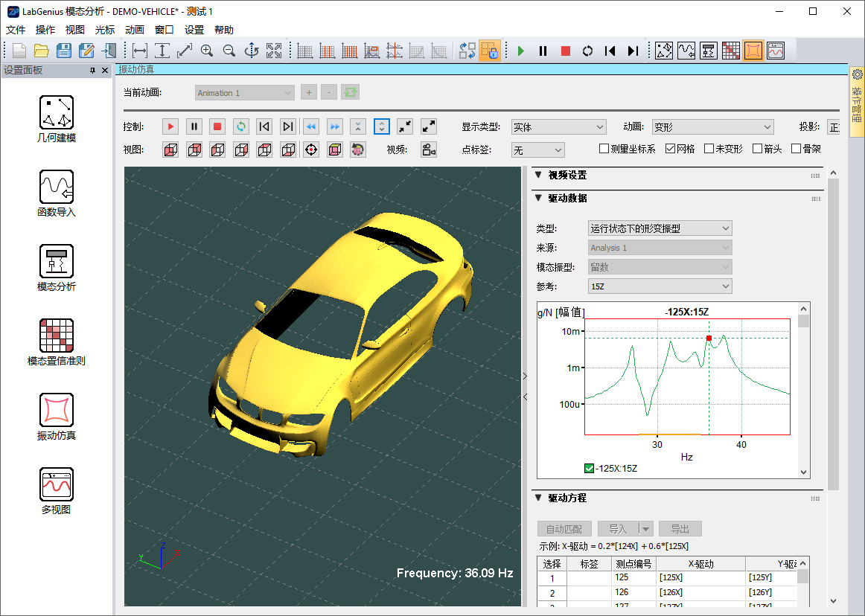Click the plus button next to Animation 1

click(x=309, y=93)
